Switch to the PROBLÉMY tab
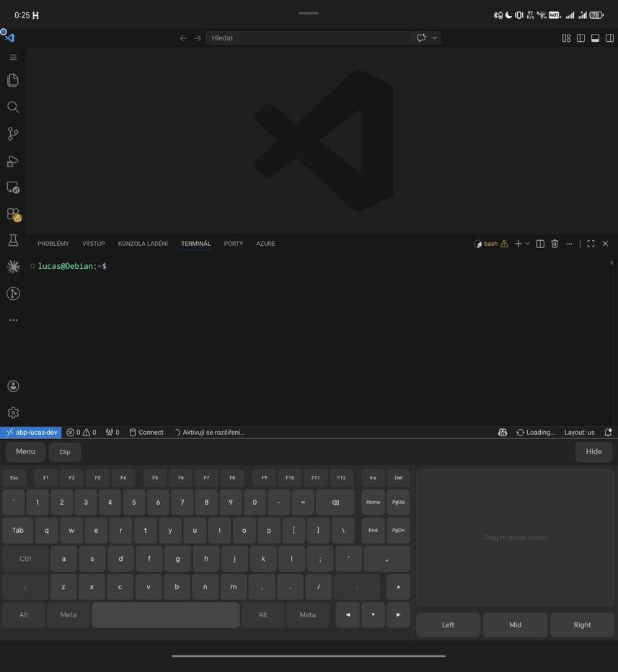 click(x=53, y=244)
